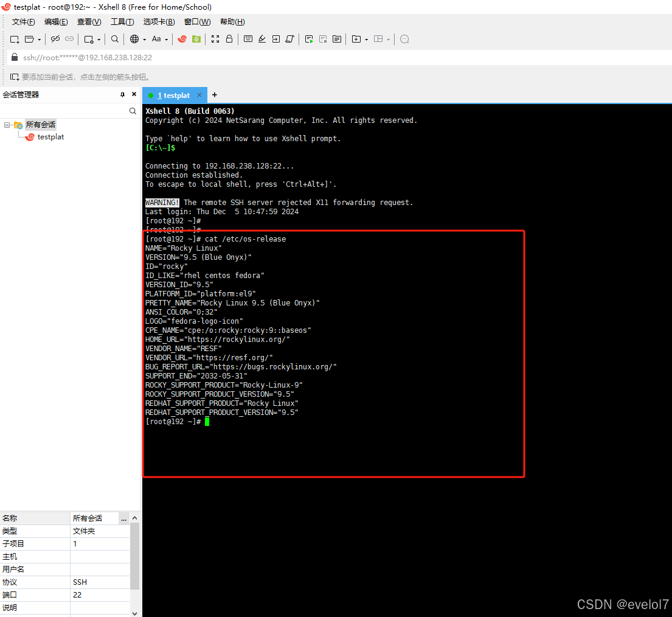Click the terminal cursor at the prompt

(x=207, y=422)
